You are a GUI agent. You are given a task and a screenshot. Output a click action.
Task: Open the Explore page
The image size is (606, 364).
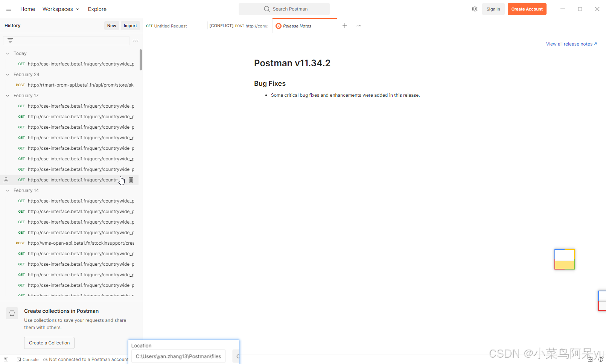pyautogui.click(x=97, y=9)
